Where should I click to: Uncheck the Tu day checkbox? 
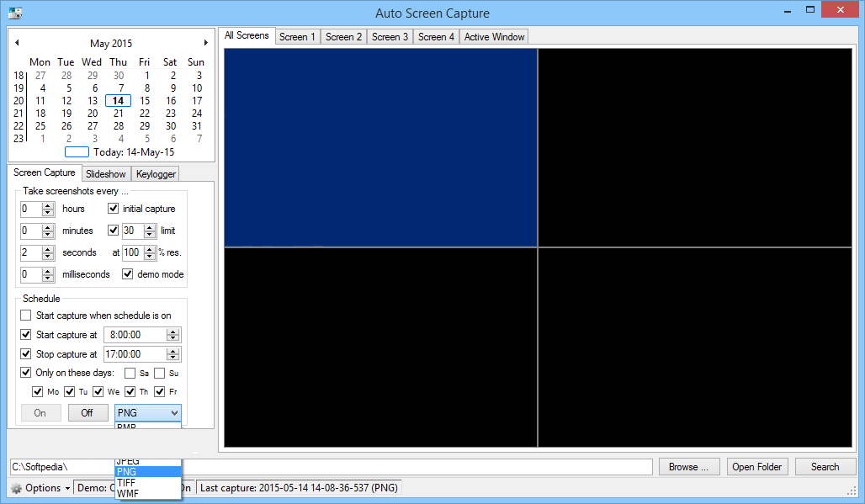click(70, 391)
